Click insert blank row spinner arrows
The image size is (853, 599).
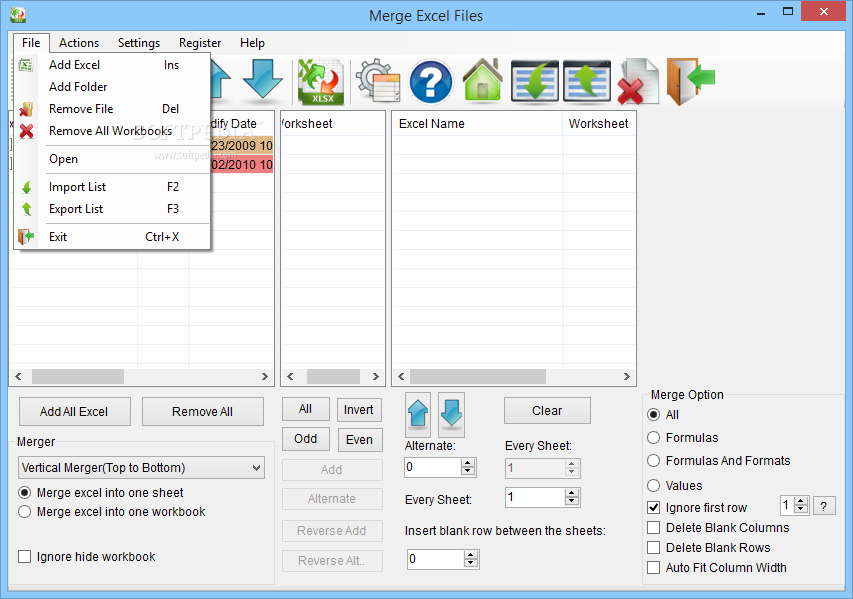[x=471, y=559]
